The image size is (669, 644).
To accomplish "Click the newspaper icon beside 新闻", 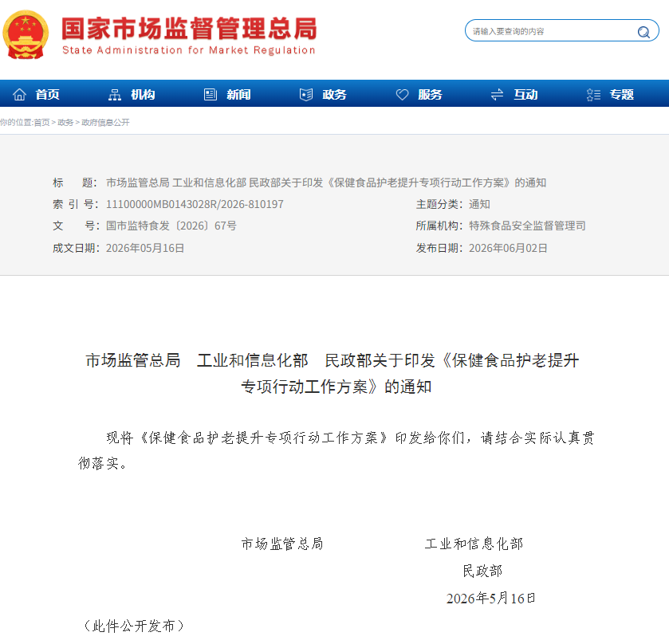I will pos(211,94).
